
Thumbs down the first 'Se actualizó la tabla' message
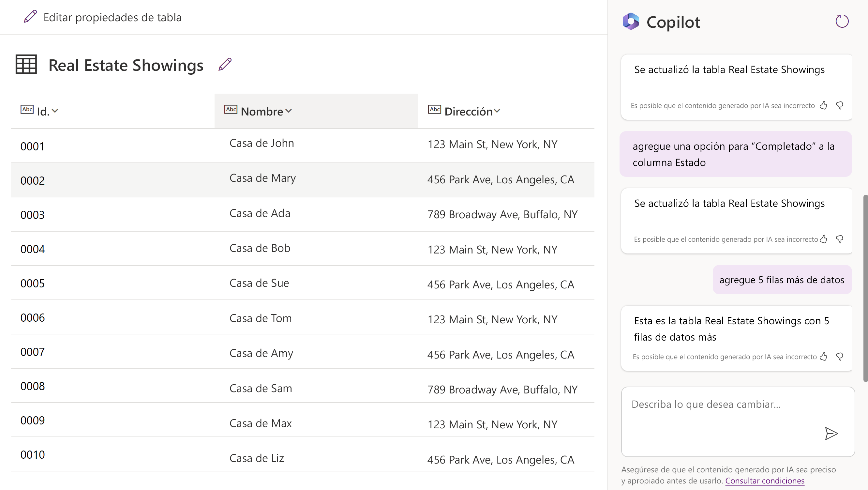tap(840, 106)
